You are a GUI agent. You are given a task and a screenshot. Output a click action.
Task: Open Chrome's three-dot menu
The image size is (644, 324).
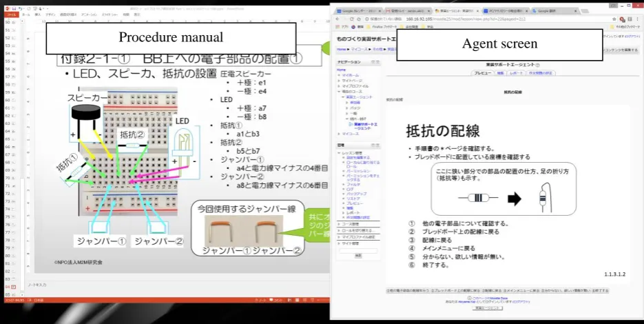coord(637,19)
